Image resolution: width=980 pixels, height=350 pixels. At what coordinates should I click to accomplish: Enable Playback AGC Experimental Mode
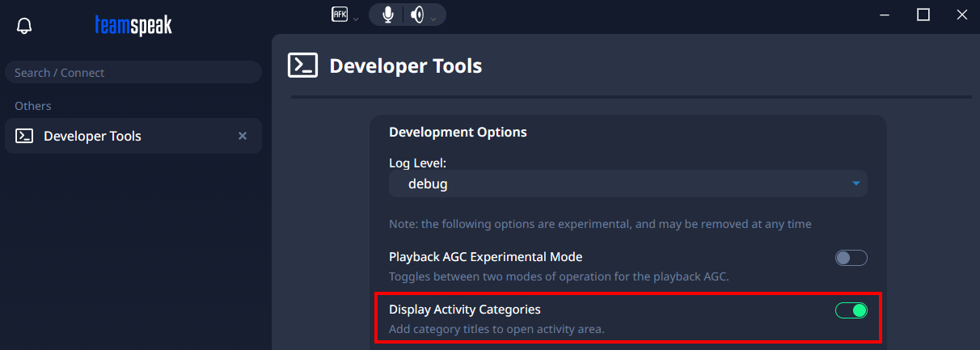[x=851, y=258]
